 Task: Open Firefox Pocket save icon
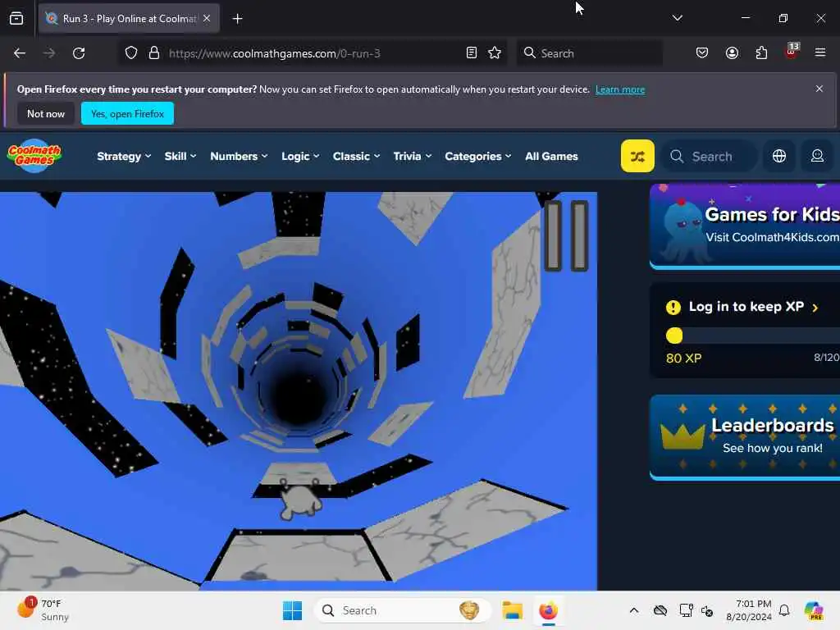pyautogui.click(x=702, y=53)
